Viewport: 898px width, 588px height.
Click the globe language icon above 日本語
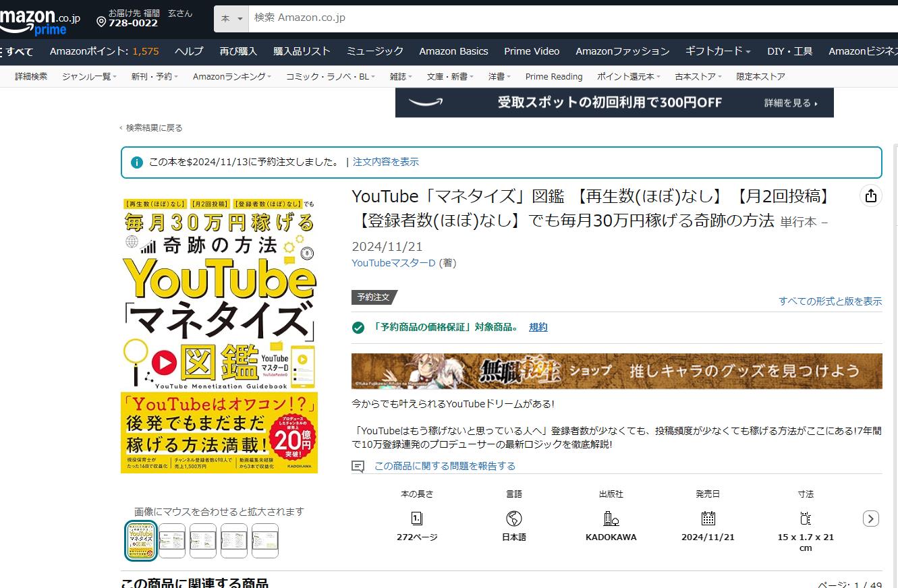[x=514, y=519]
